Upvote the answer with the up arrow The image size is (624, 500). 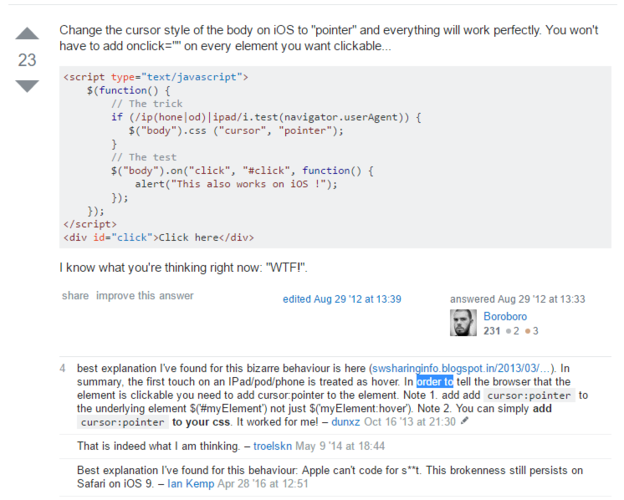pos(27,33)
